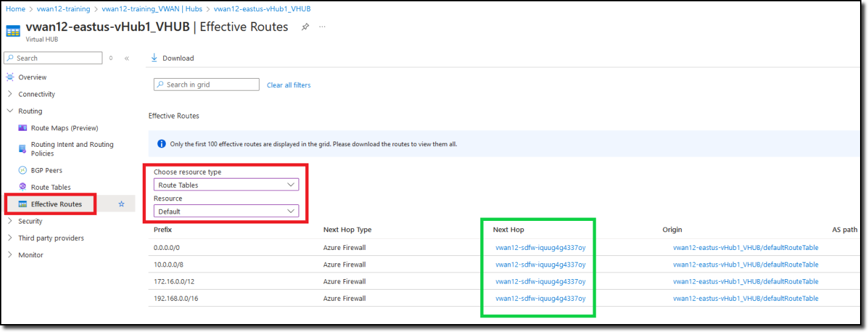The image size is (868, 332).
Task: Go to Home breadcrumb
Action: coord(15,9)
